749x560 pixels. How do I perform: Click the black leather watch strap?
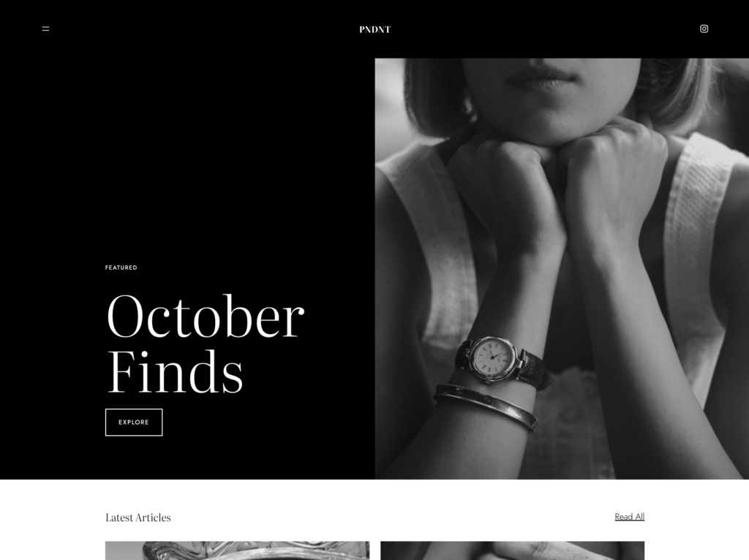534,368
